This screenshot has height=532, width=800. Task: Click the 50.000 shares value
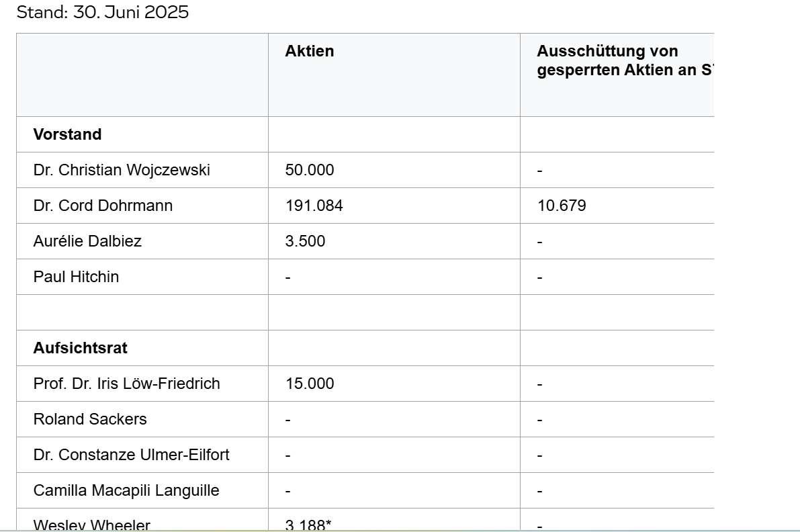tap(309, 170)
